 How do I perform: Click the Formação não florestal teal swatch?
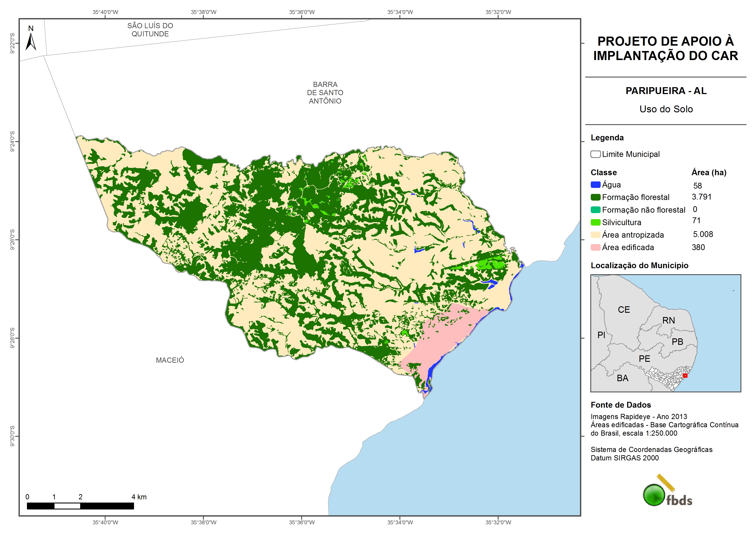pyautogui.click(x=595, y=210)
